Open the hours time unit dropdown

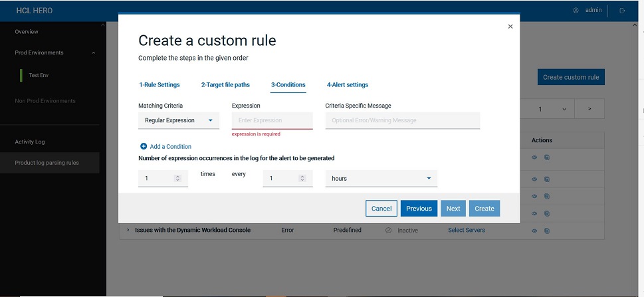[381, 178]
